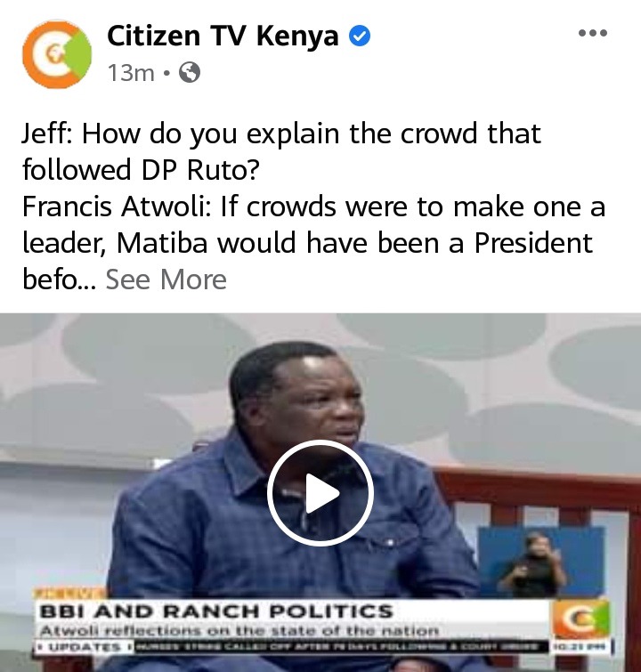Image resolution: width=641 pixels, height=672 pixels.
Task: Click the orange tag above the headline banner
Action: pos(70,594)
